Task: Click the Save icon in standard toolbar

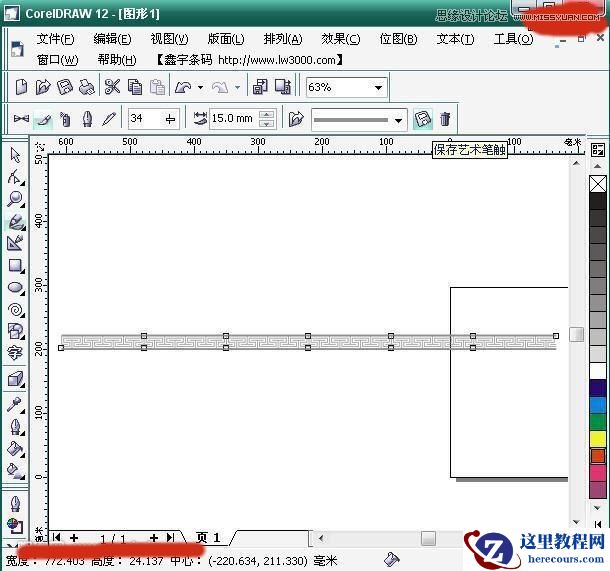Action: tap(65, 87)
